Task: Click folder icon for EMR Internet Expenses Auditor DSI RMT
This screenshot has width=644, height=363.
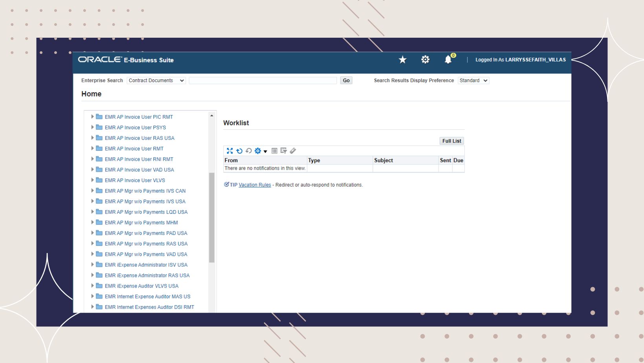Action: [99, 307]
